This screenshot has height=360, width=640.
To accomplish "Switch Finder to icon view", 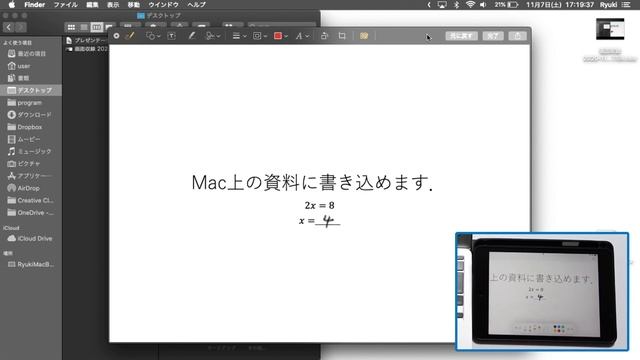I will (x=71, y=27).
